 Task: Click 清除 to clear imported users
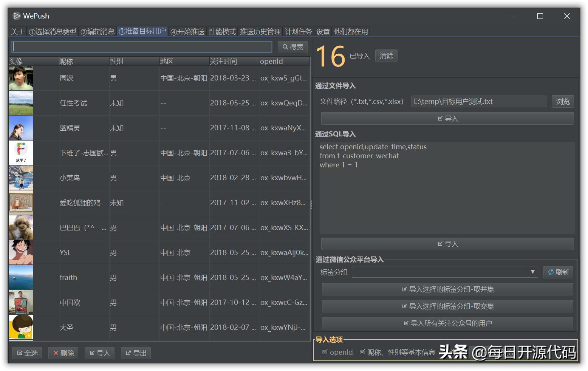click(x=386, y=56)
